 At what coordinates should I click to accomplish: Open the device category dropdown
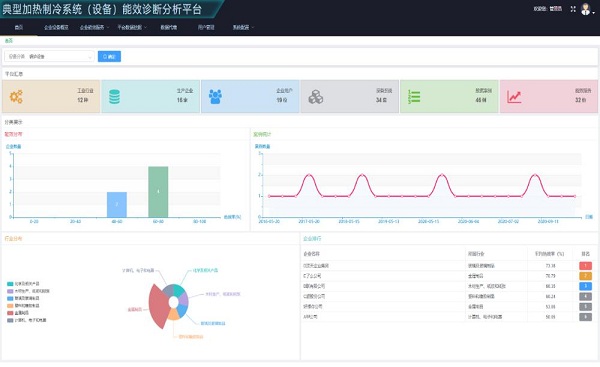(x=49, y=57)
